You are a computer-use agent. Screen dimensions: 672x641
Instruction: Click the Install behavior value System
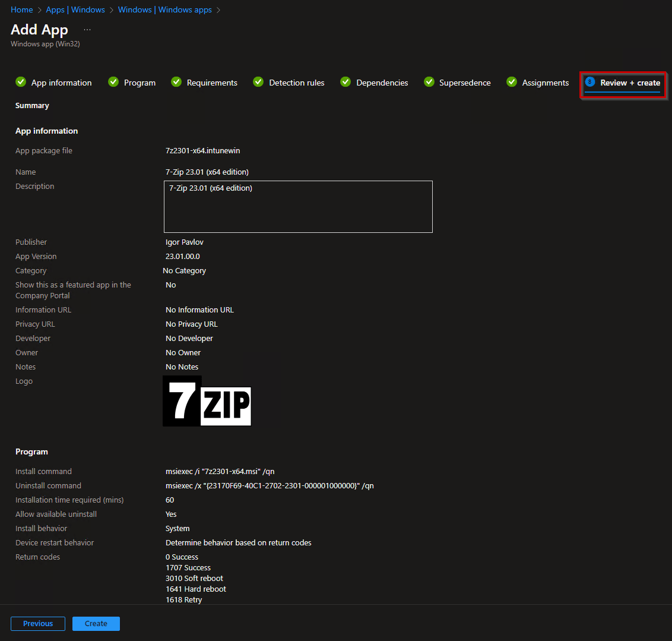coord(177,529)
